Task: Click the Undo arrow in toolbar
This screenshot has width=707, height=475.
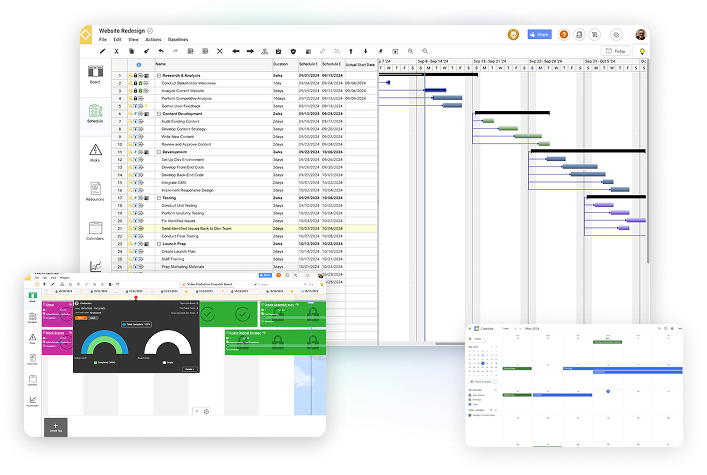Action: pos(160,51)
